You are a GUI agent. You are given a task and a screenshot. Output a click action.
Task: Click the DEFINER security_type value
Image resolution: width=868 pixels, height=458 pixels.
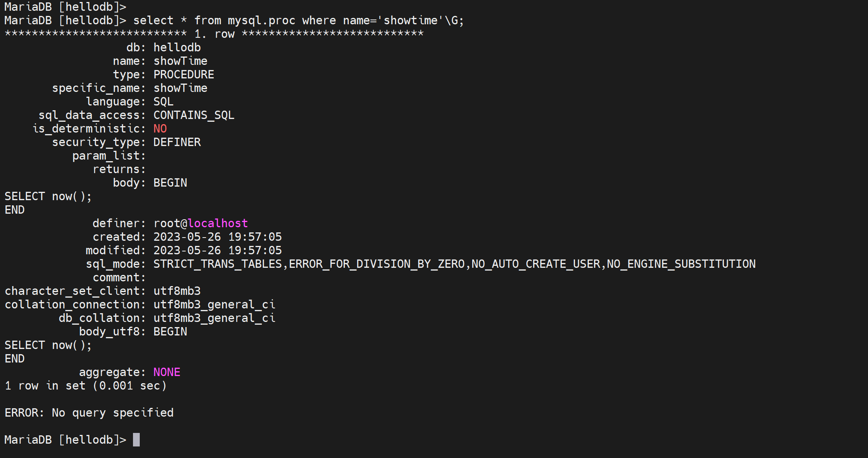177,142
